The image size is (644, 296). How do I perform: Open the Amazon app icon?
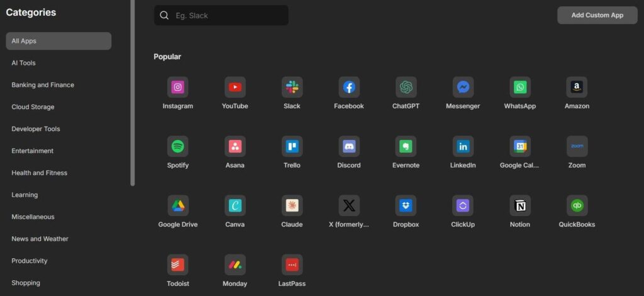(577, 87)
